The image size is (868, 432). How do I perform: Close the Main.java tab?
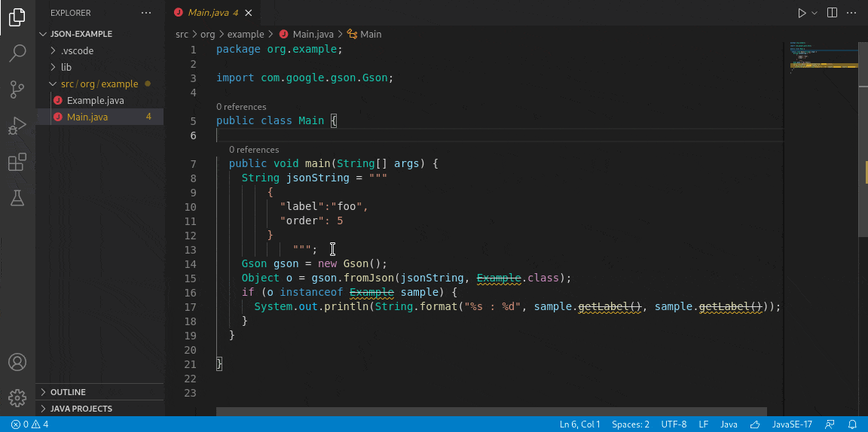point(249,13)
